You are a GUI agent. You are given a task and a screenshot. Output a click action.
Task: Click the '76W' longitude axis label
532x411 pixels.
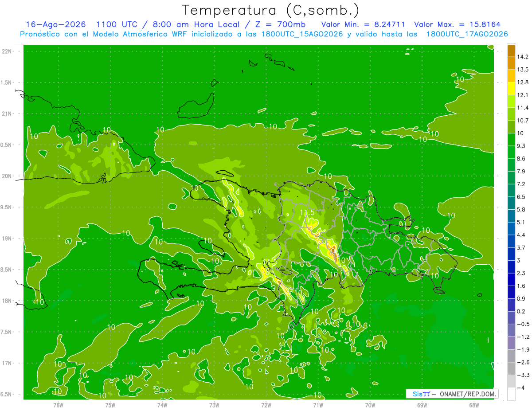tap(58, 405)
